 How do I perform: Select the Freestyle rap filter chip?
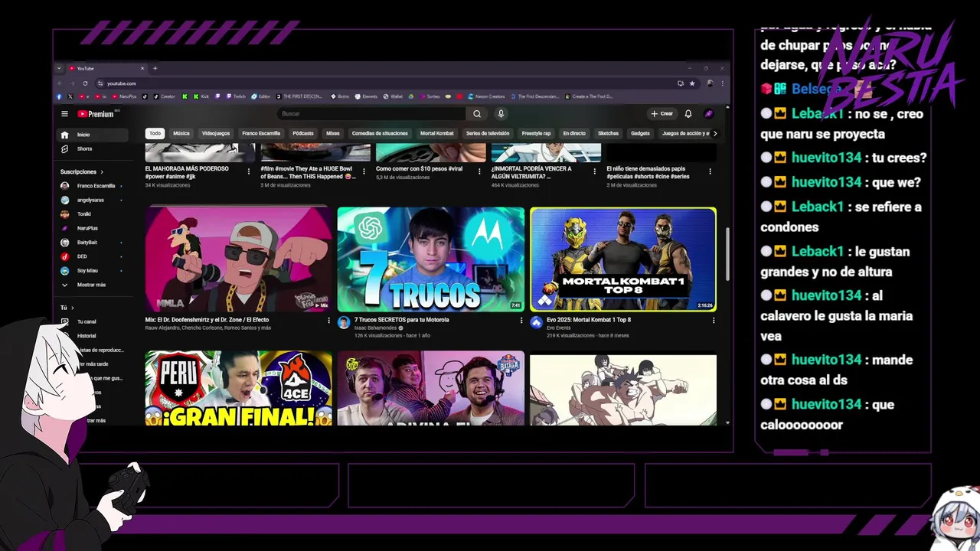tap(536, 133)
